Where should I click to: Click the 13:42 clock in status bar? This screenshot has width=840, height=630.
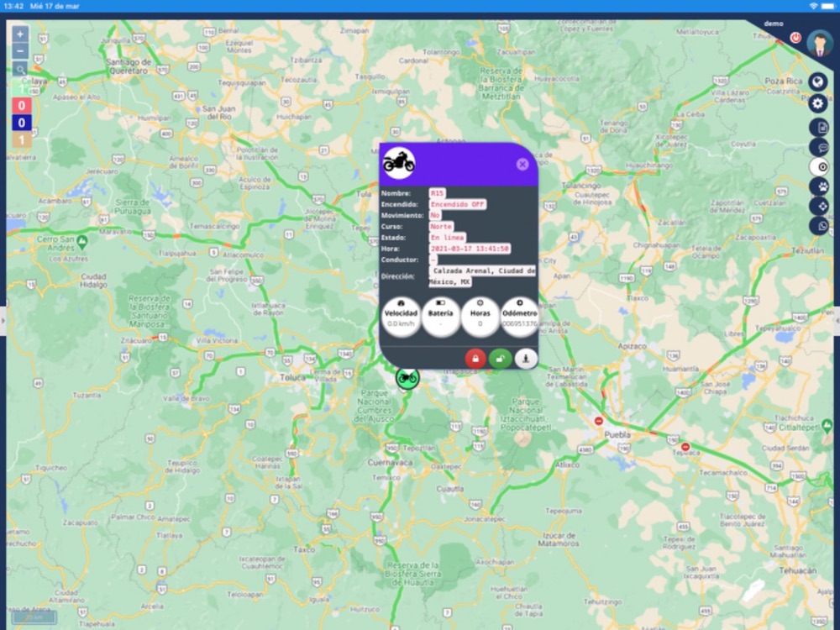tap(13, 6)
